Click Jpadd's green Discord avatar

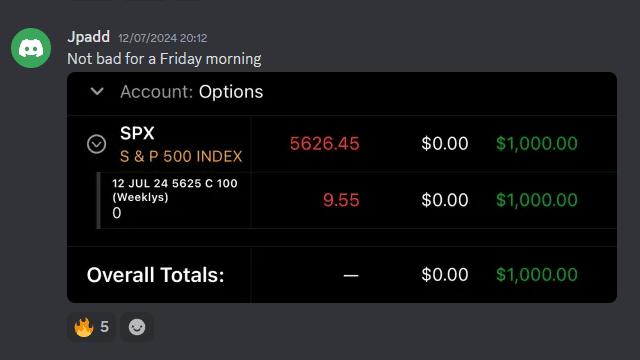coord(31,48)
